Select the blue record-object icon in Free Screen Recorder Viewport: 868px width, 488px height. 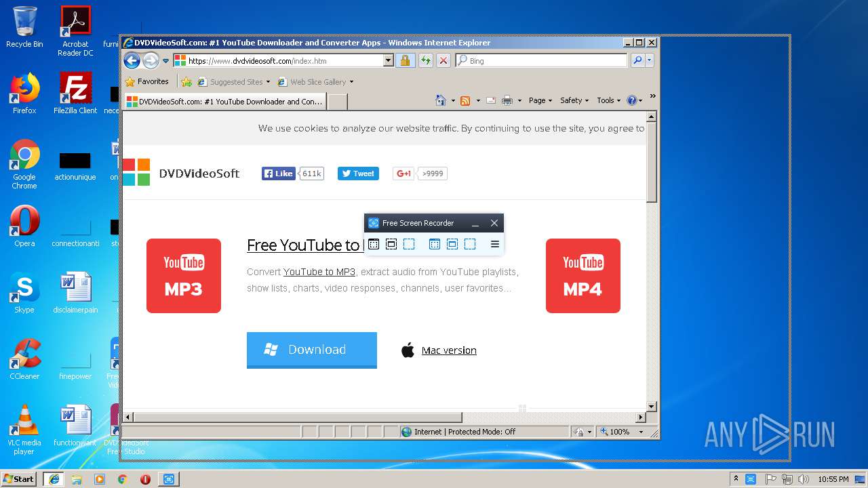tap(452, 244)
